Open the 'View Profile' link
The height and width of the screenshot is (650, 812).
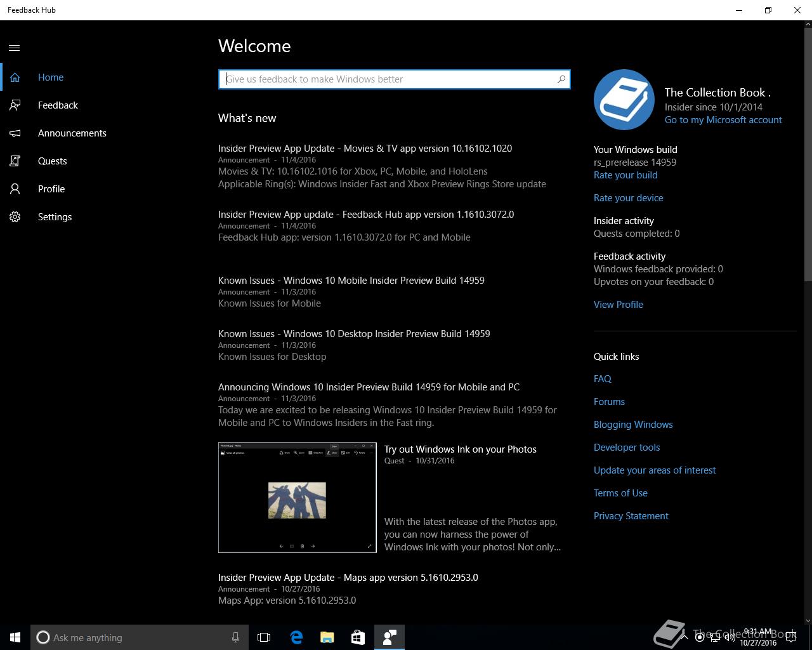point(619,305)
